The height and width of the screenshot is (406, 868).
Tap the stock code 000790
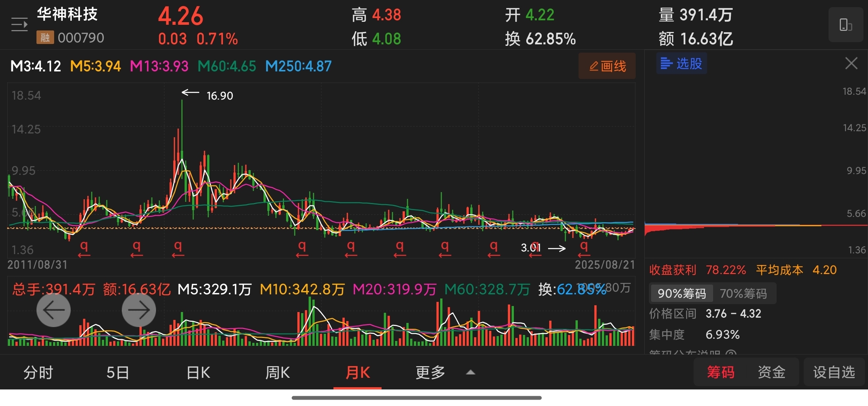tap(81, 38)
